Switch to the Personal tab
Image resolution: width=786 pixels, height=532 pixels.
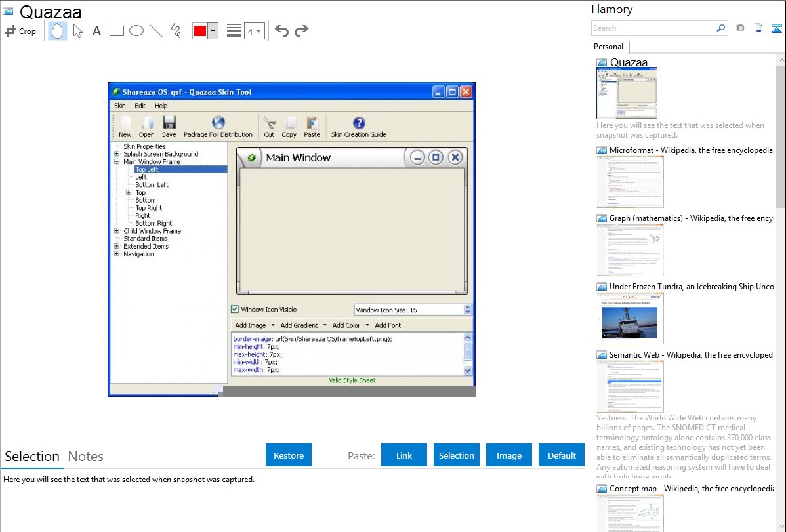609,47
